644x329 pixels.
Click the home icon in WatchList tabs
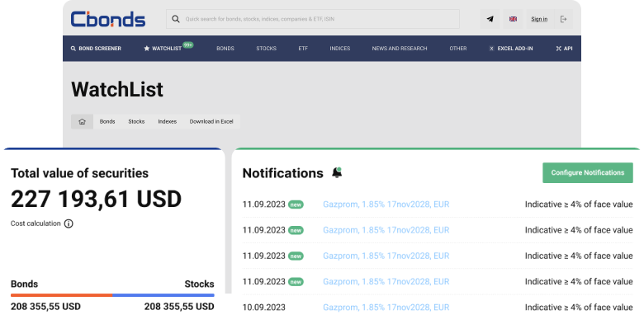point(82,121)
